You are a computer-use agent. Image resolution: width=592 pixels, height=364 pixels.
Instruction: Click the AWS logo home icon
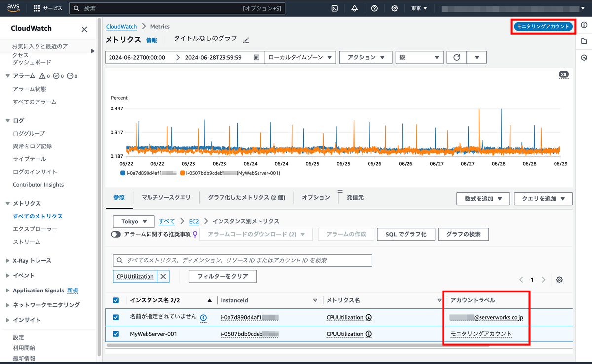[13, 8]
